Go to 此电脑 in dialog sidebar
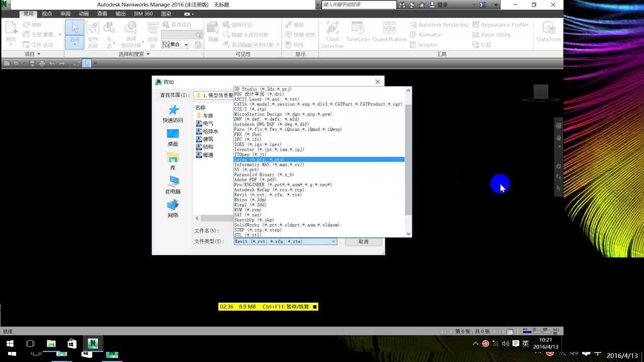Screen dimensions: 644x362 point(173,185)
